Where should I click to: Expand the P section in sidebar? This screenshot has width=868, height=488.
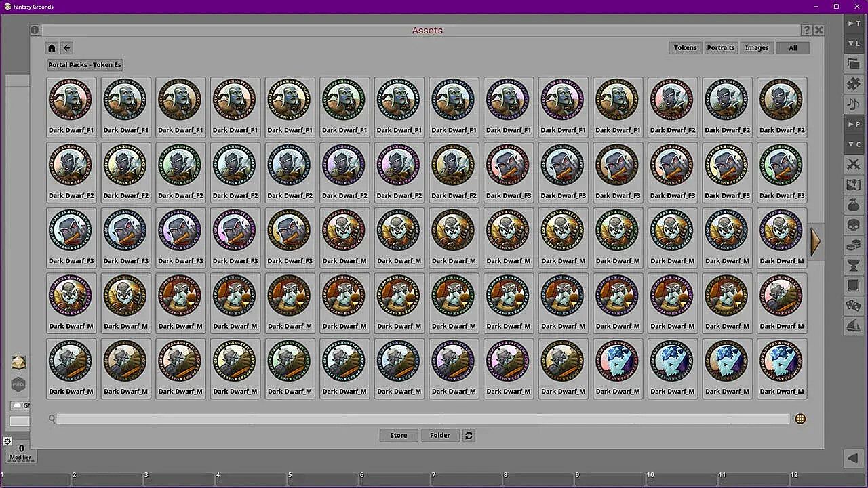tap(853, 125)
